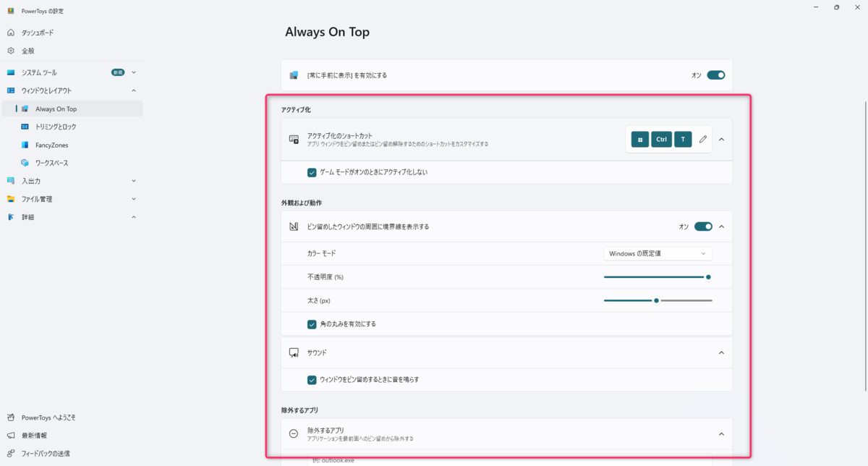Image resolution: width=868 pixels, height=466 pixels.
Task: Click the ダッシュボード home icon
Action: pyautogui.click(x=11, y=33)
